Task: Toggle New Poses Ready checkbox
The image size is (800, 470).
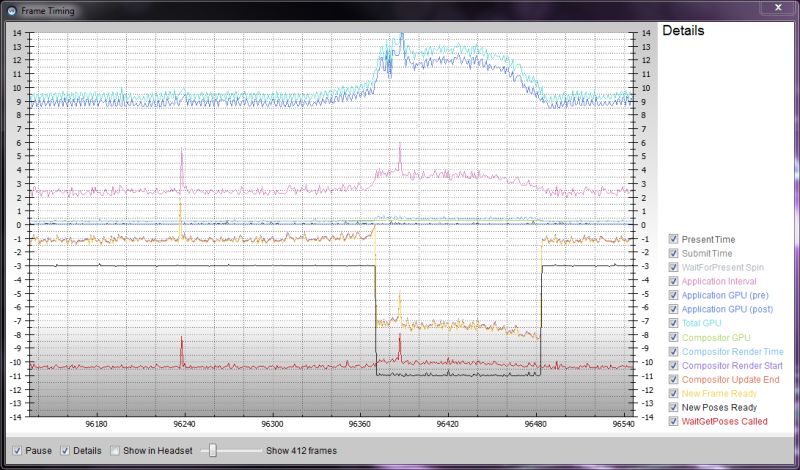Action: click(673, 407)
